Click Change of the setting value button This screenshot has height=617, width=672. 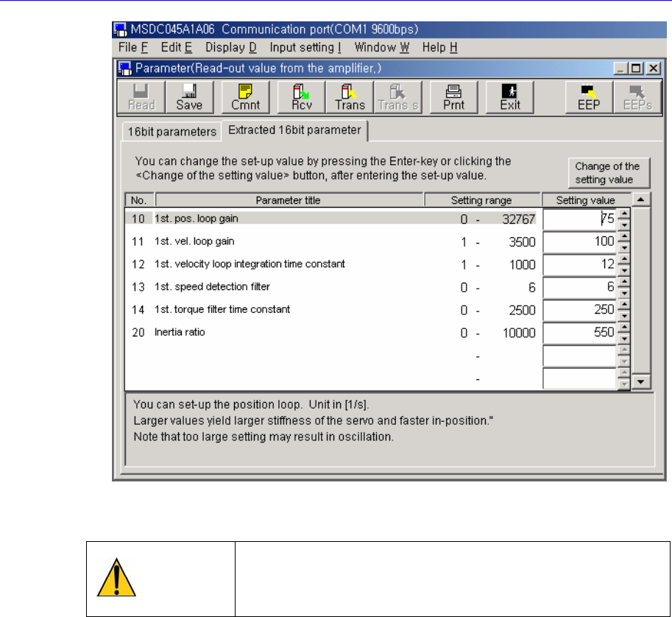[609, 173]
